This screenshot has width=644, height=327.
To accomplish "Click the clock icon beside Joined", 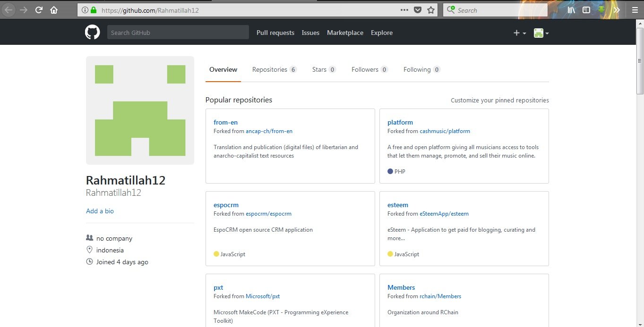I will tap(89, 261).
